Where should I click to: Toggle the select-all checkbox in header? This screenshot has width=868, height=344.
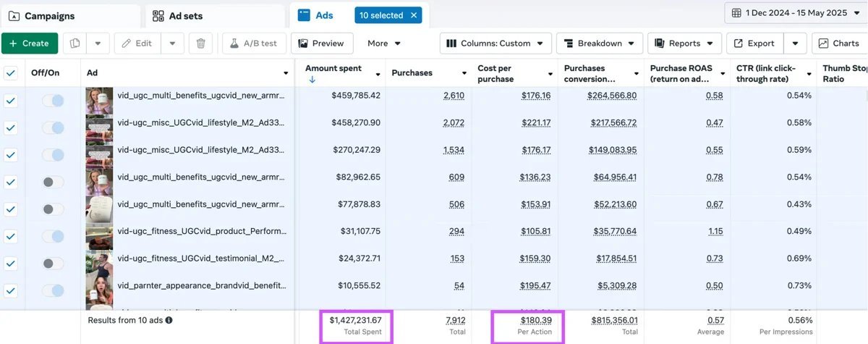(x=11, y=72)
